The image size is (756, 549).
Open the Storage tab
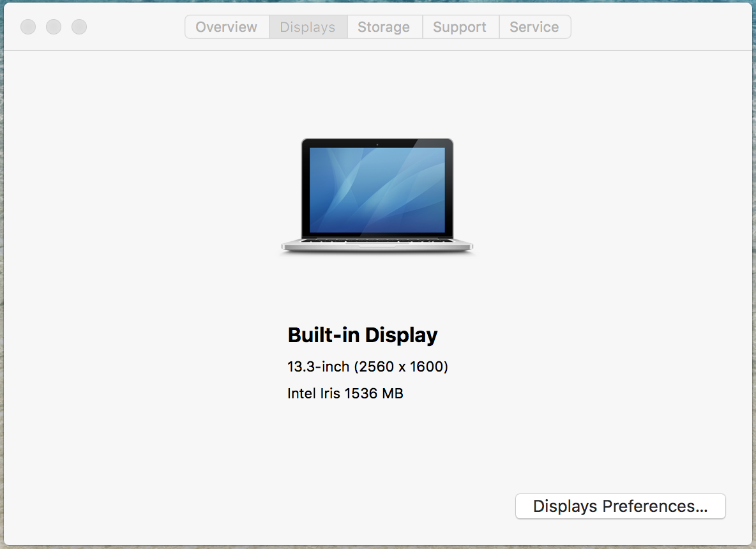pyautogui.click(x=384, y=27)
